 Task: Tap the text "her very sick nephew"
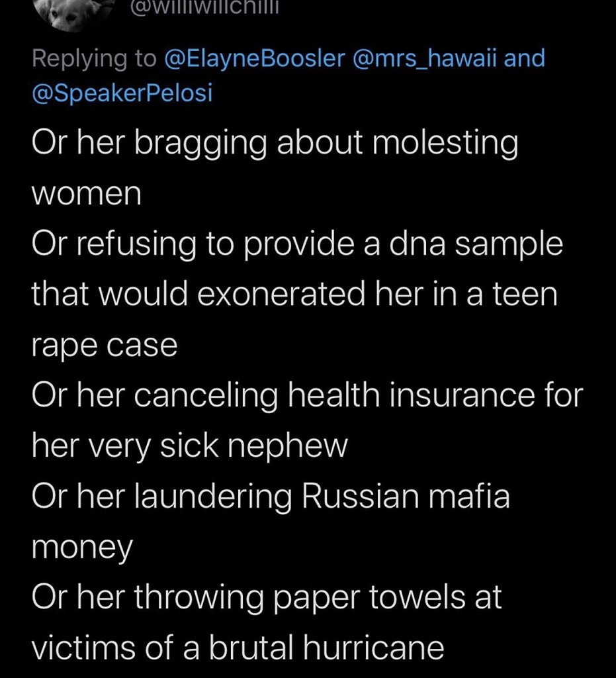pyautogui.click(x=189, y=446)
